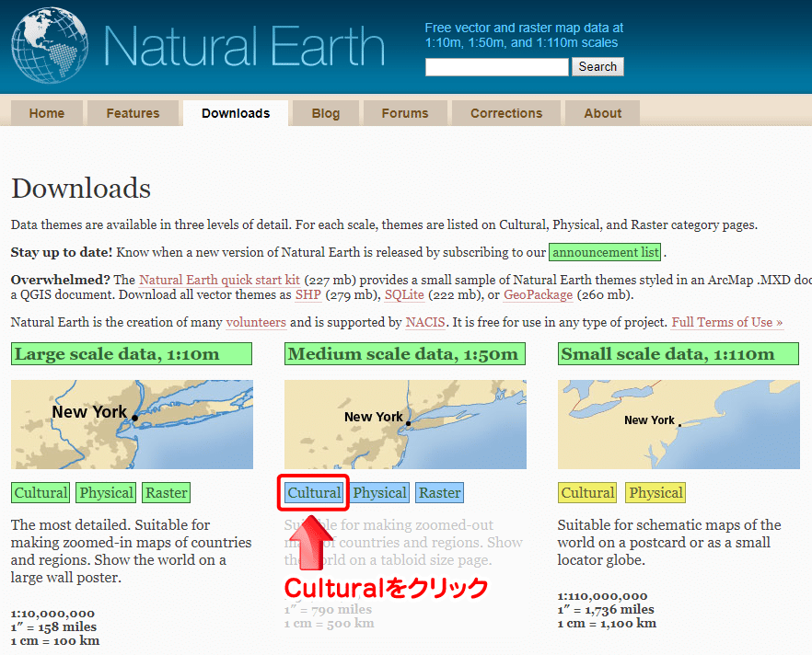Open the Forums tab
The height and width of the screenshot is (655, 812).
(x=405, y=113)
